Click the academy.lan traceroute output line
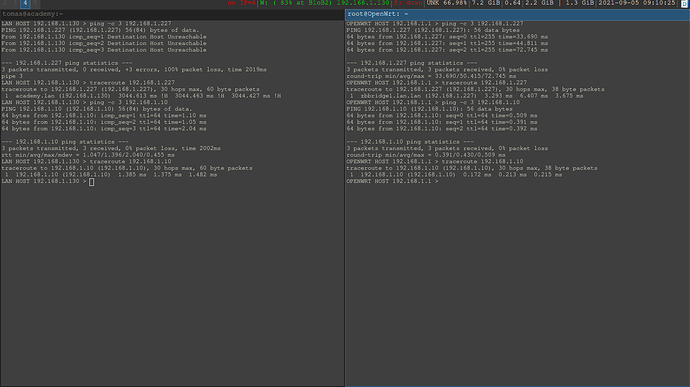690x387 pixels. tap(141, 96)
